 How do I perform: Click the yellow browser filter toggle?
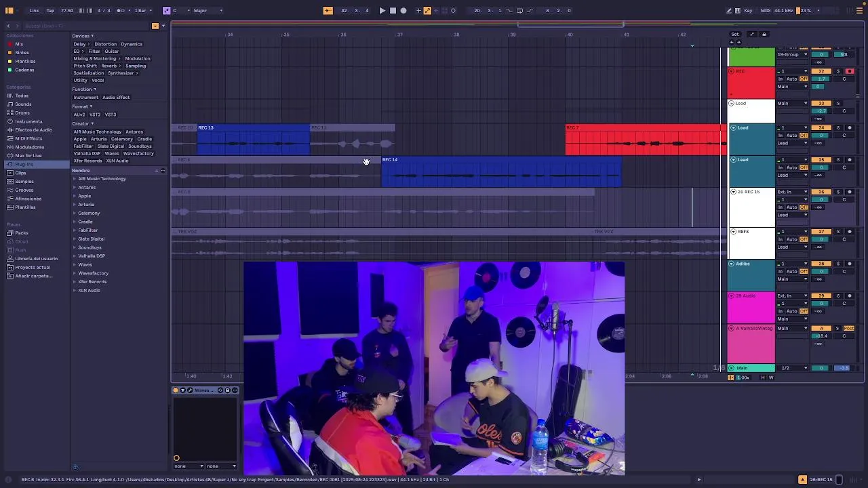[155, 26]
